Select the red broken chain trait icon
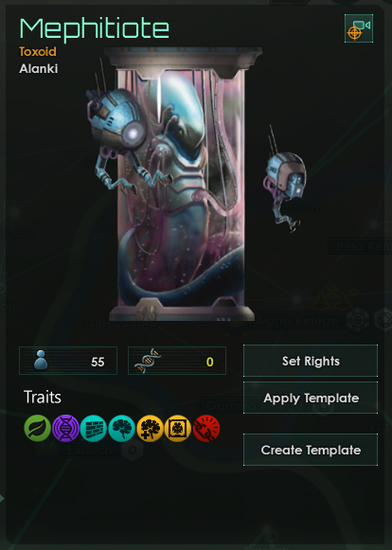Image resolution: width=392 pixels, height=550 pixels. [x=206, y=428]
